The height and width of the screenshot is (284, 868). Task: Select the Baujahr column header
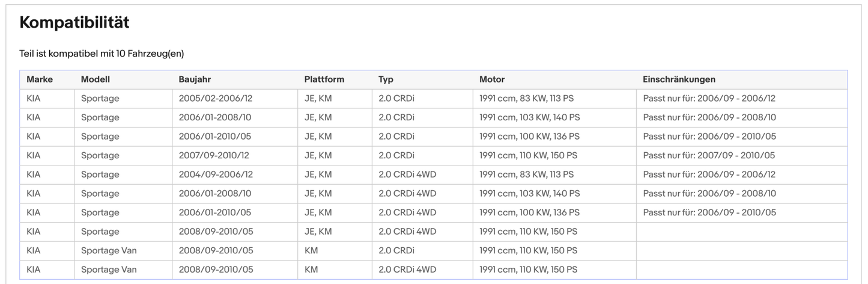(195, 79)
